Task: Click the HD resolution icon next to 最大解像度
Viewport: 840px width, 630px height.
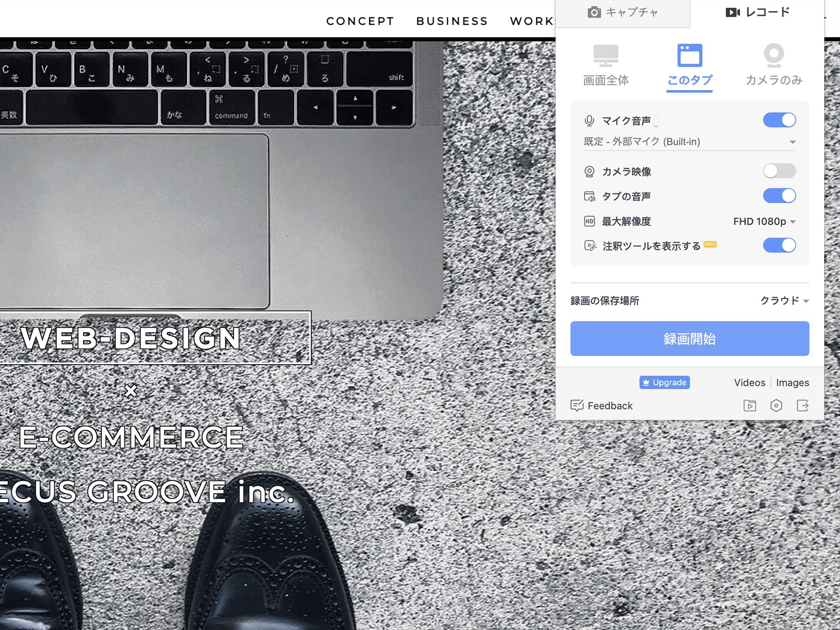Action: pyautogui.click(x=589, y=221)
